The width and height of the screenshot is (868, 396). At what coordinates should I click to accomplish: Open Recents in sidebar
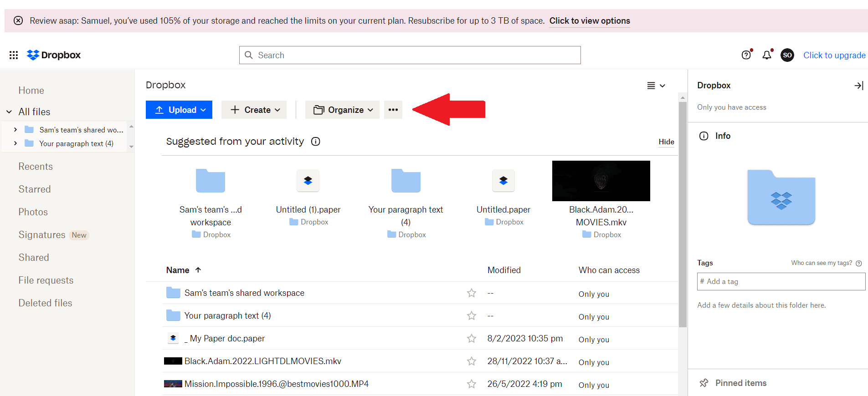point(36,167)
